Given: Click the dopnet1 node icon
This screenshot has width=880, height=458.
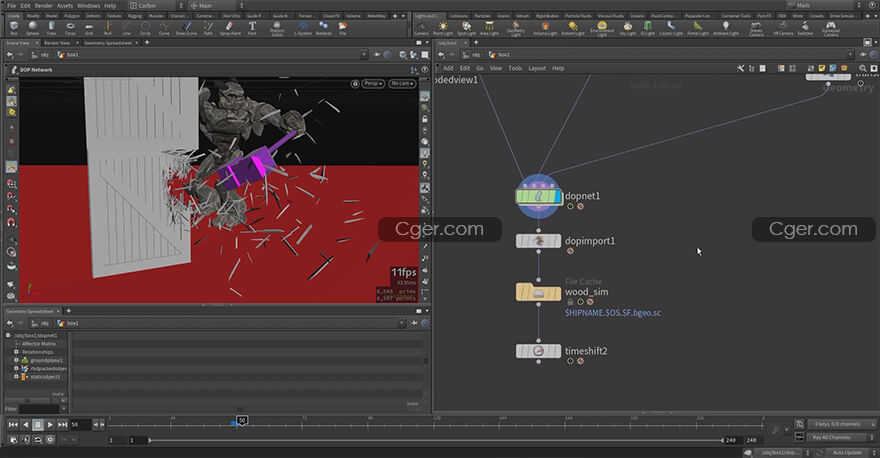Looking at the screenshot, I should [x=538, y=196].
